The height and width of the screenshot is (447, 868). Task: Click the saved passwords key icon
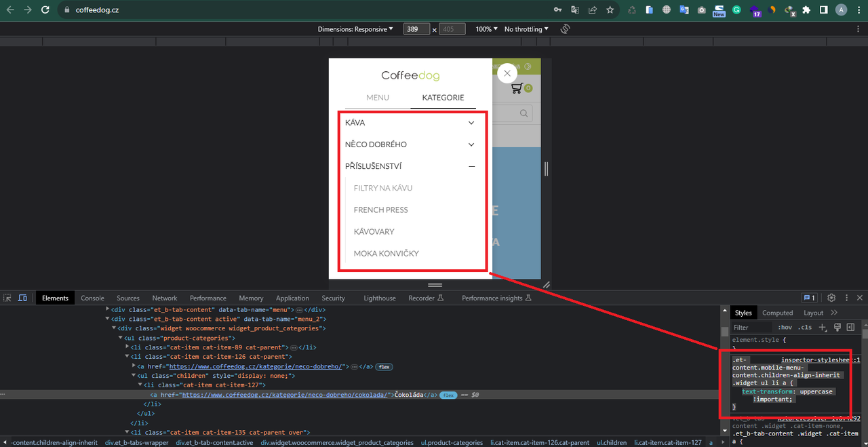557,10
